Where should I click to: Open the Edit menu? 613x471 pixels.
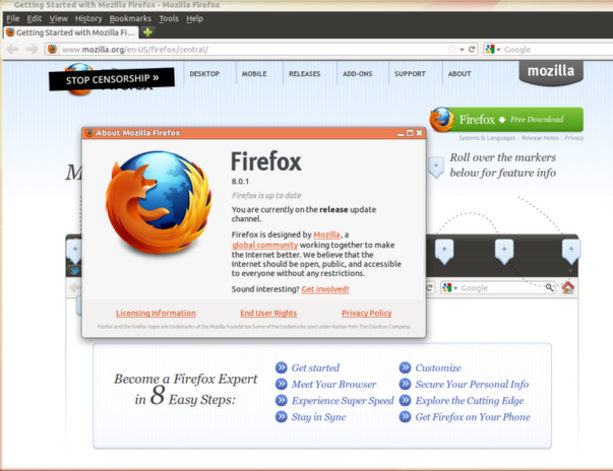click(x=34, y=18)
